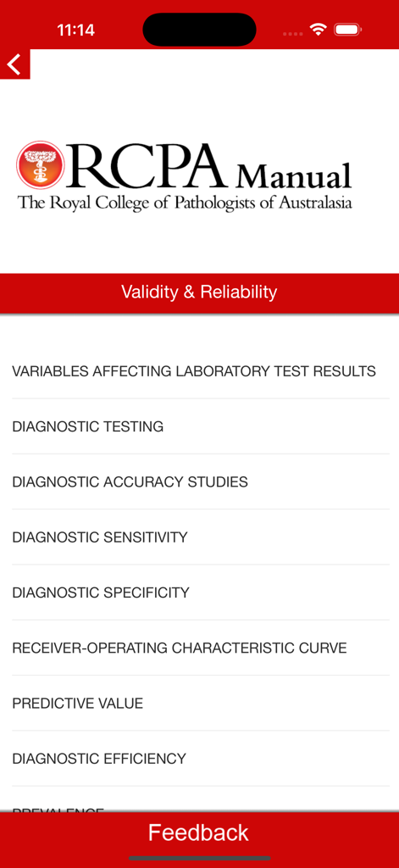Open the Feedback button

coord(199,833)
